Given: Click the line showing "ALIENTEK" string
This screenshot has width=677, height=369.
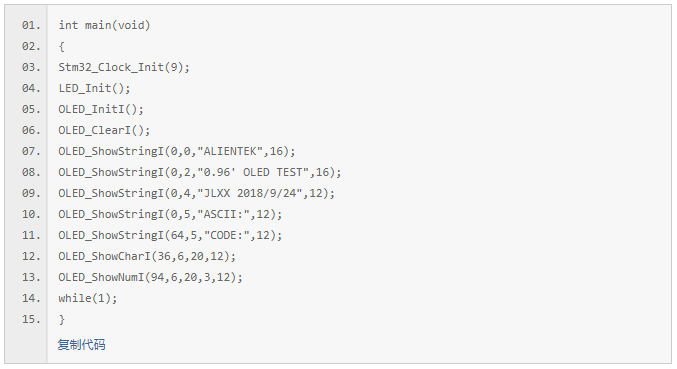Looking at the screenshot, I should tap(177, 151).
